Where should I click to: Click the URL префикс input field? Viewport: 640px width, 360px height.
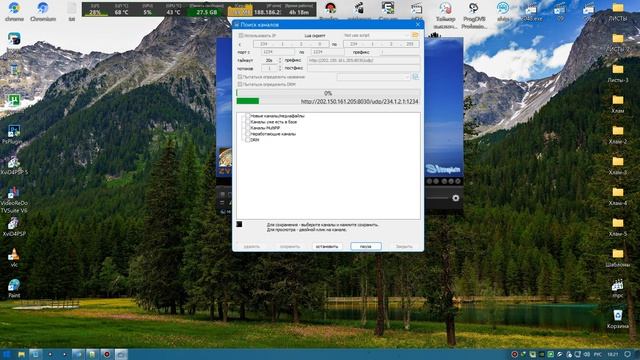(364, 60)
